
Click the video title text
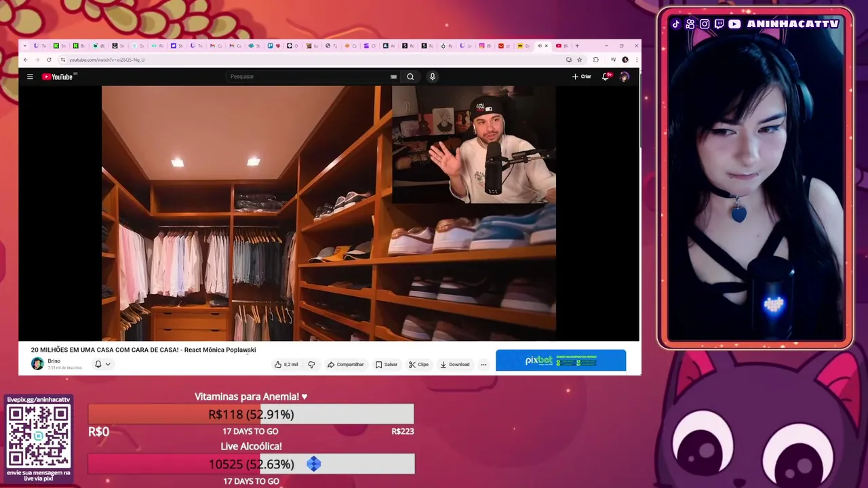(x=143, y=350)
